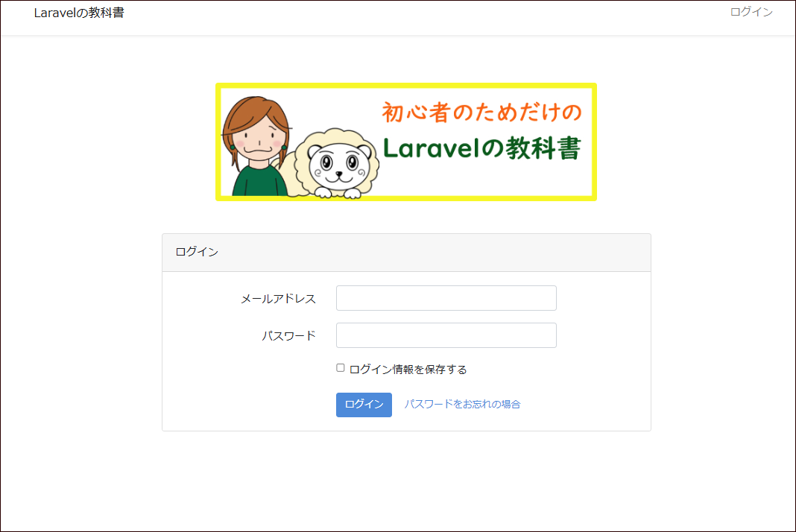796x532 pixels.
Task: Open ログイン link in top navigation bar
Action: pyautogui.click(x=751, y=12)
